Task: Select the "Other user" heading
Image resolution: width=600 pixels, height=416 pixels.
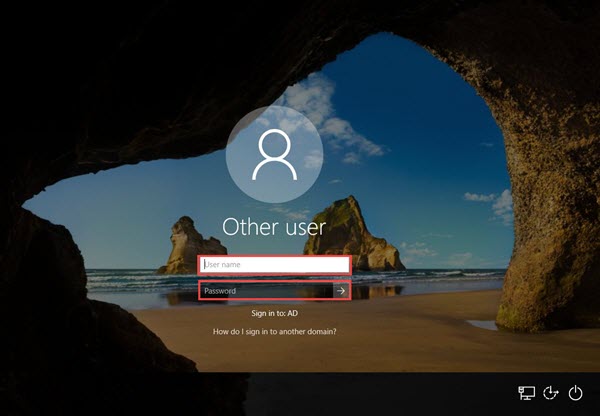Action: (x=274, y=227)
